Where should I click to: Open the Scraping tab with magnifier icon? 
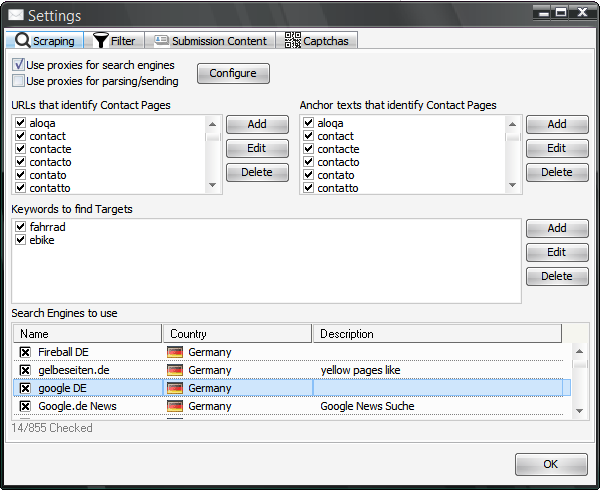[45, 41]
